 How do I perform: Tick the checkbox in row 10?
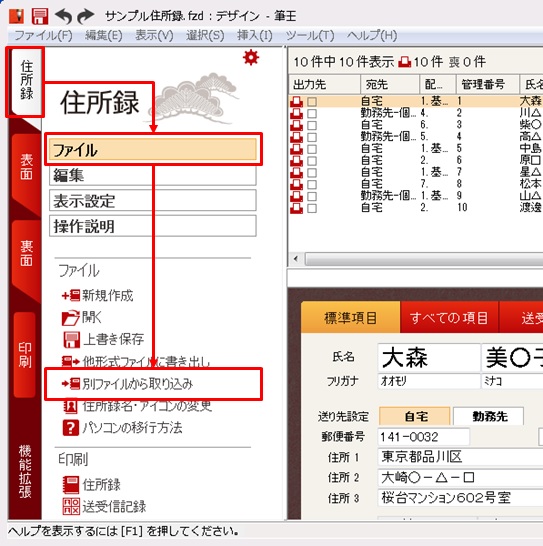point(312,209)
